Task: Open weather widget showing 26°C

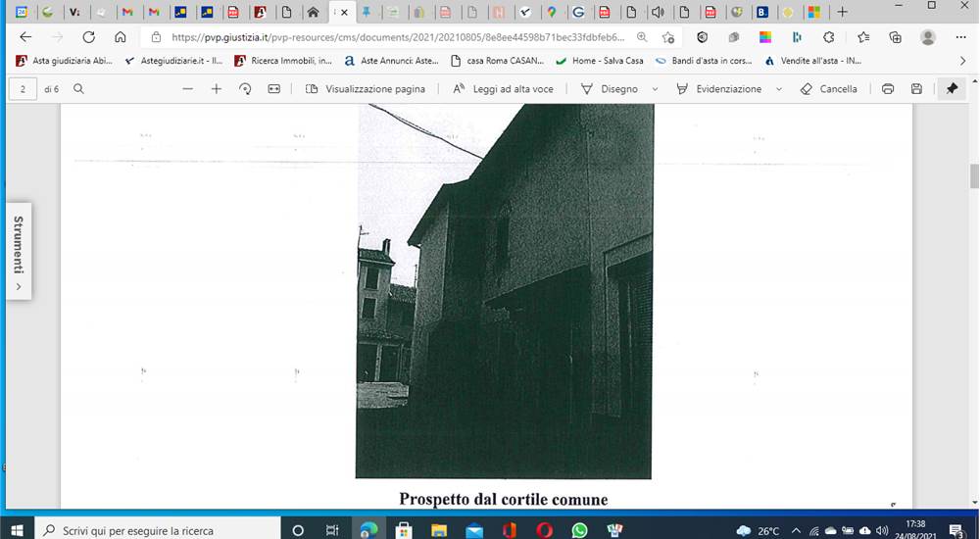Action: (758, 530)
